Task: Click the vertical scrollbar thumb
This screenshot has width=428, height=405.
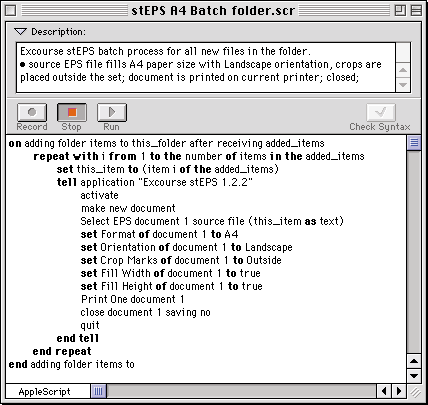Action: tap(414, 143)
